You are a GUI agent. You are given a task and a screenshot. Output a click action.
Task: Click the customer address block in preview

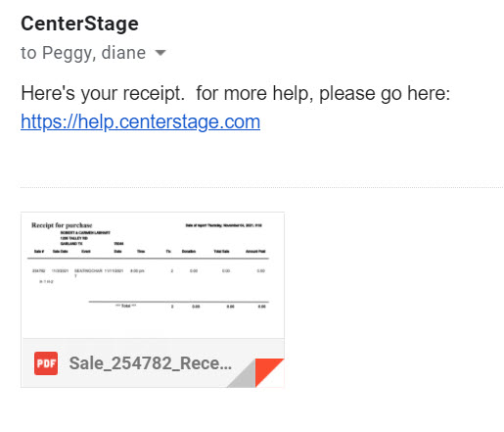pyautogui.click(x=85, y=238)
